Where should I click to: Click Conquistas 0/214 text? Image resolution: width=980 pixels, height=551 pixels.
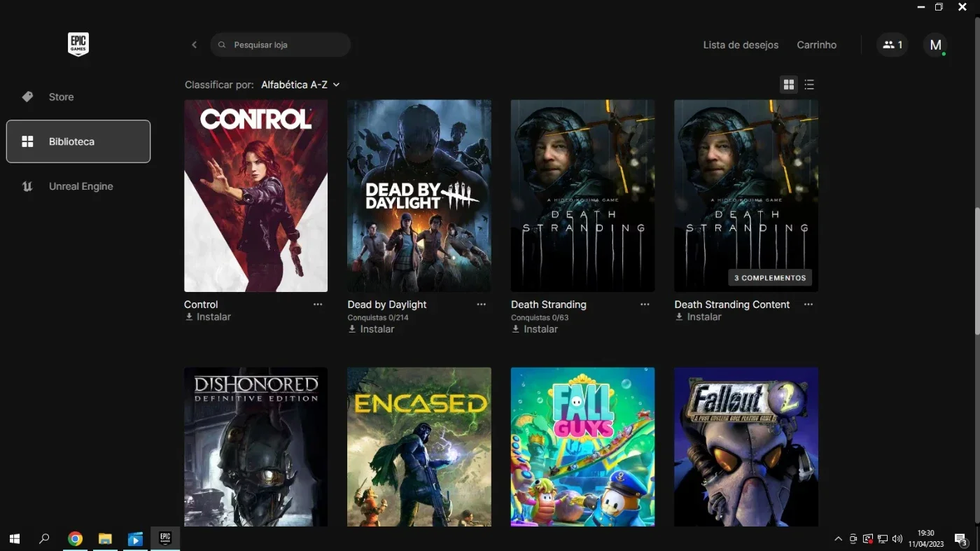click(x=378, y=318)
